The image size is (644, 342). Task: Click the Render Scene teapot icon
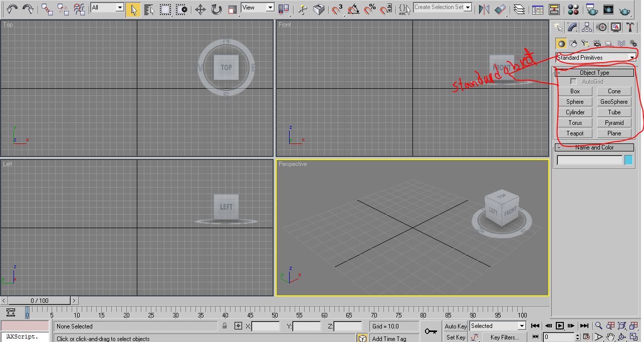[592, 9]
